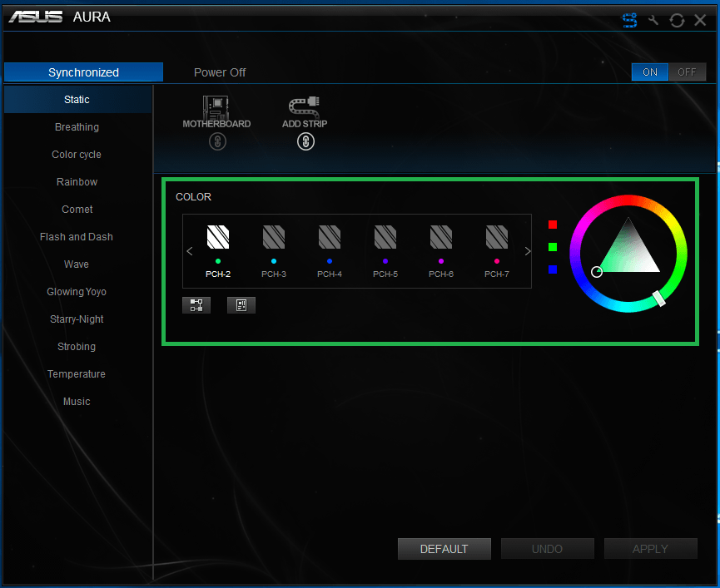Select the Breathing lighting effect
Screen dimensions: 720x588
tap(77, 127)
